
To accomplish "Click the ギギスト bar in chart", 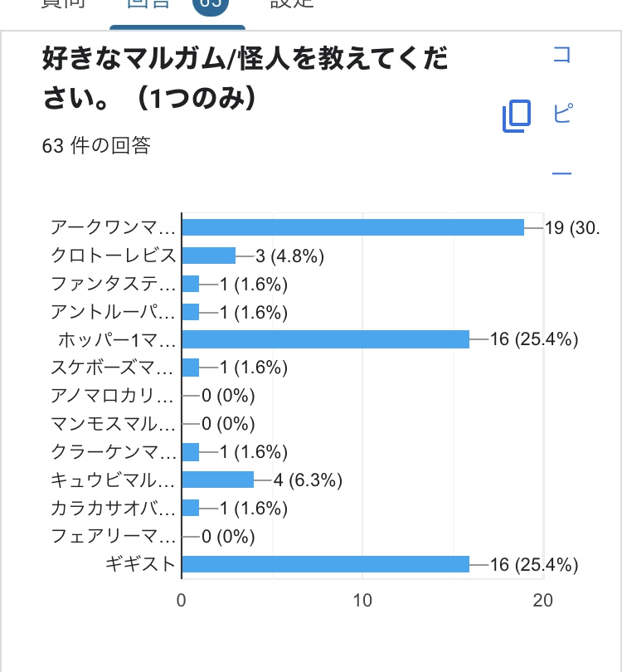I will tap(325, 565).
